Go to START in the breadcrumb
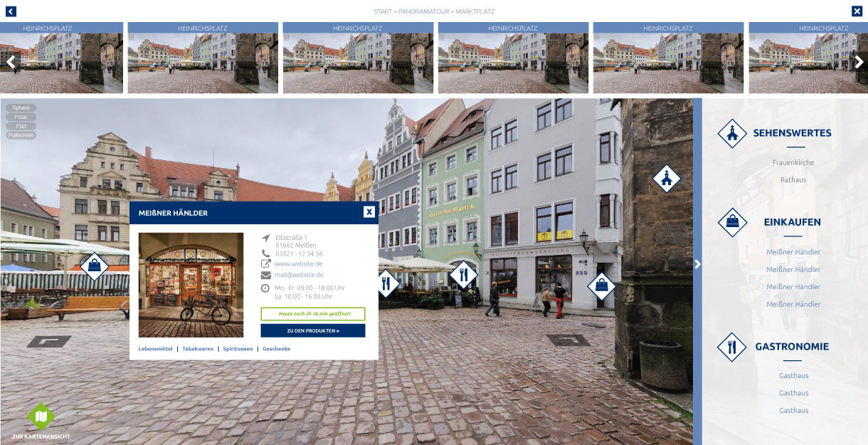This screenshot has width=868, height=445. click(383, 11)
